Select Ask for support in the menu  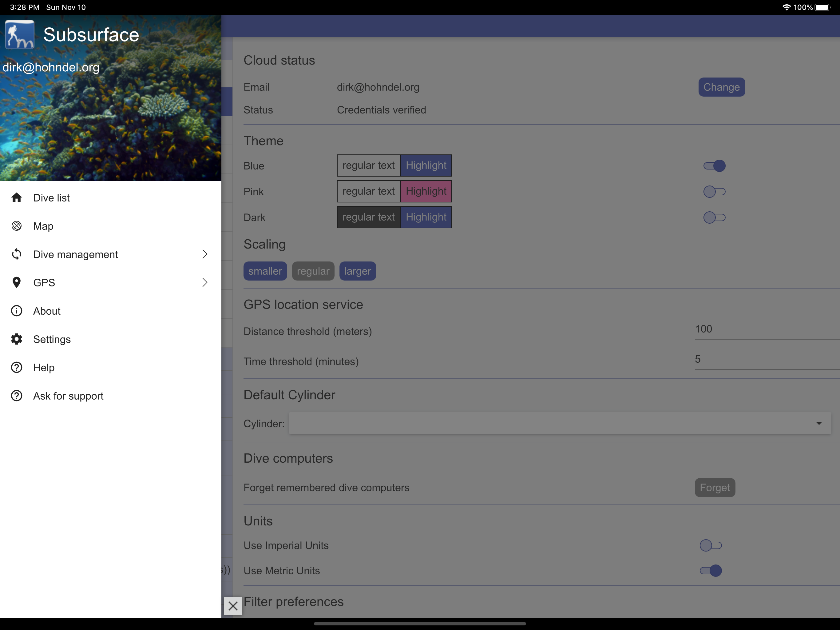[68, 396]
